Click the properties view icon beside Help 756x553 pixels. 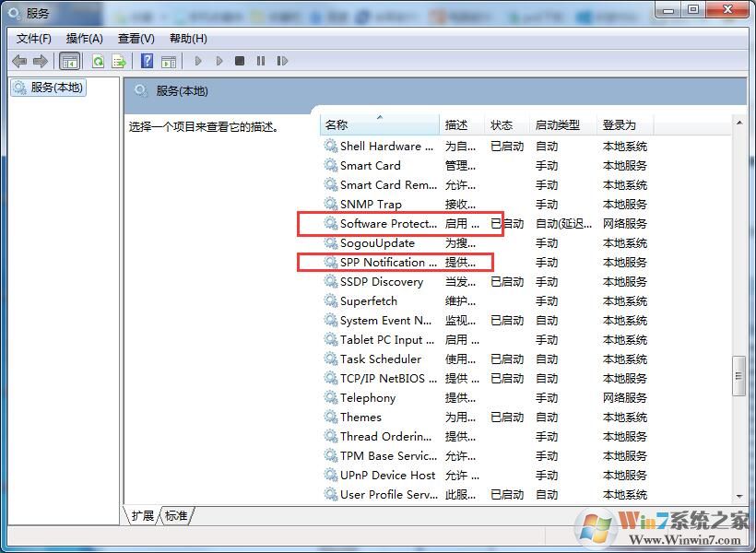[169, 60]
